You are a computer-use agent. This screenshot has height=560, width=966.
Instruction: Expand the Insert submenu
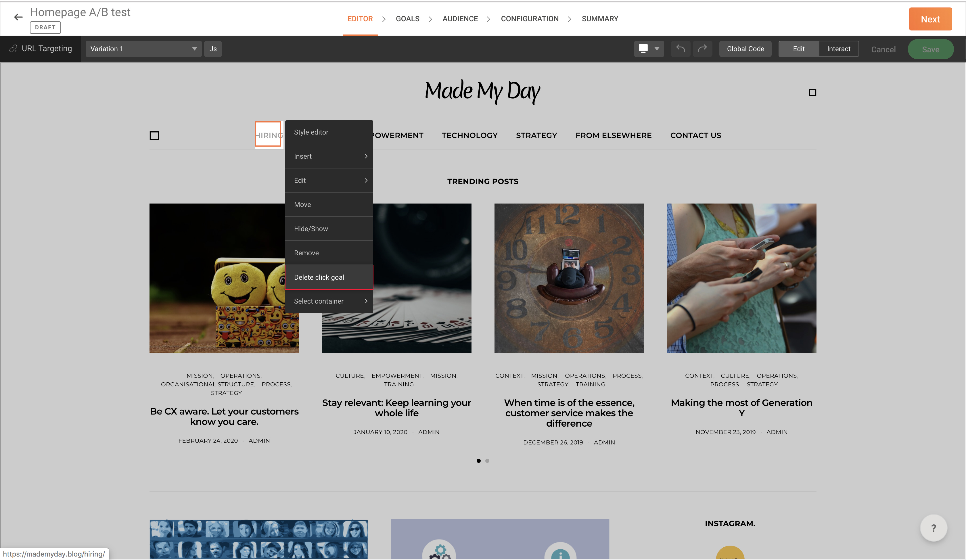pyautogui.click(x=329, y=156)
